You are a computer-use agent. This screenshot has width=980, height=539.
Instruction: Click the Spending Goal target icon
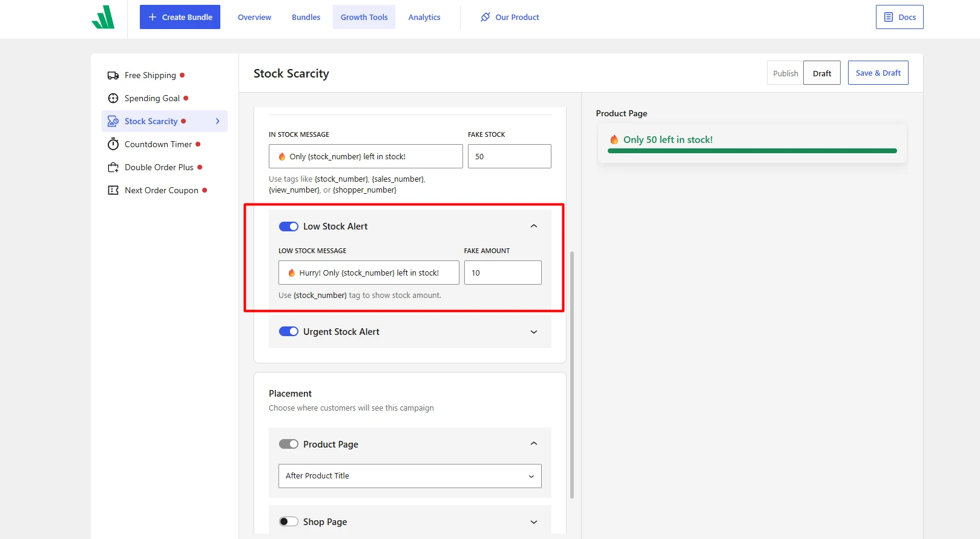[113, 98]
